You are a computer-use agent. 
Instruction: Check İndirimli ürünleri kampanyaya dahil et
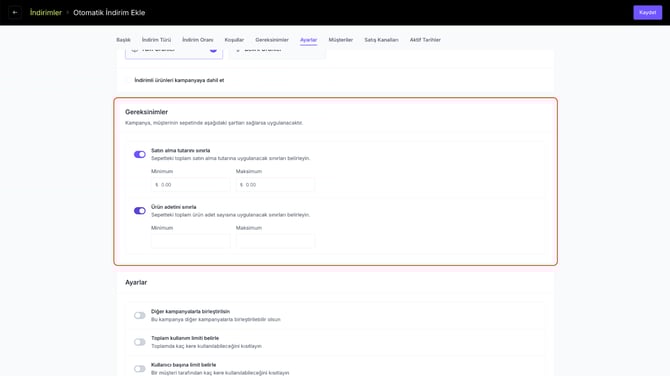[x=128, y=80]
